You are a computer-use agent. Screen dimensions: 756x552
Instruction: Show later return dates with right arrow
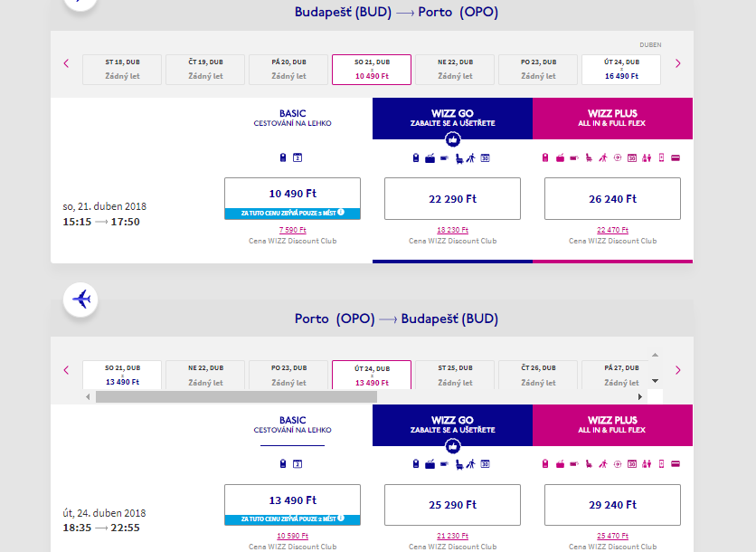[678, 370]
